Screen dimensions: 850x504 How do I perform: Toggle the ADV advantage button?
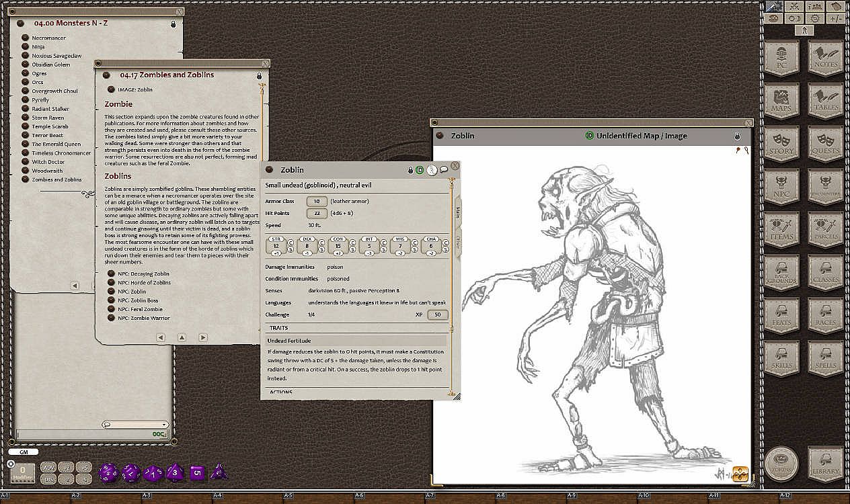click(48, 467)
